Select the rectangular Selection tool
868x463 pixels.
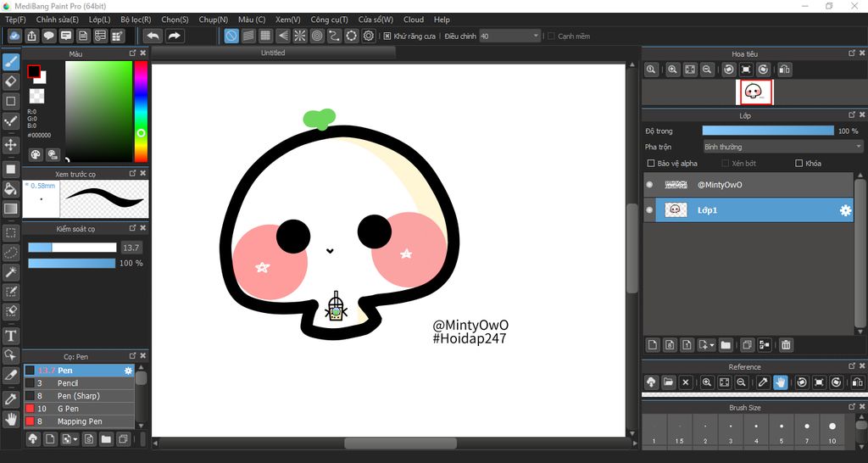[x=11, y=233]
